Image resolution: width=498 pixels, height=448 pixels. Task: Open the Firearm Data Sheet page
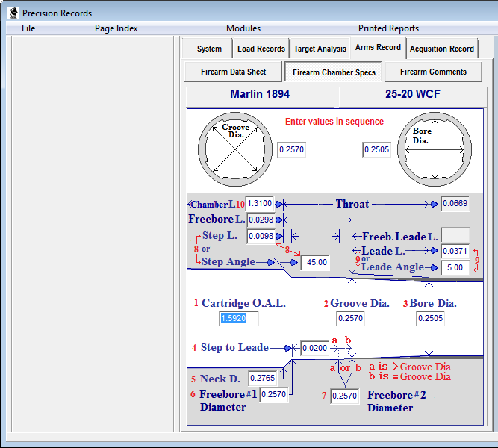[x=234, y=72]
